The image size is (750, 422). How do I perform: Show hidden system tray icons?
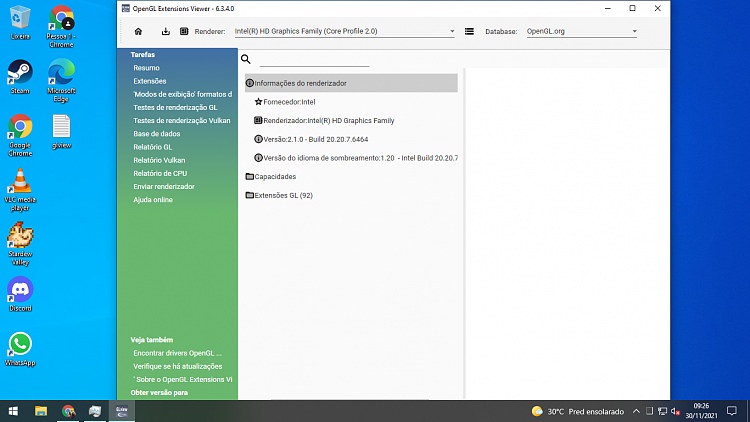point(636,411)
